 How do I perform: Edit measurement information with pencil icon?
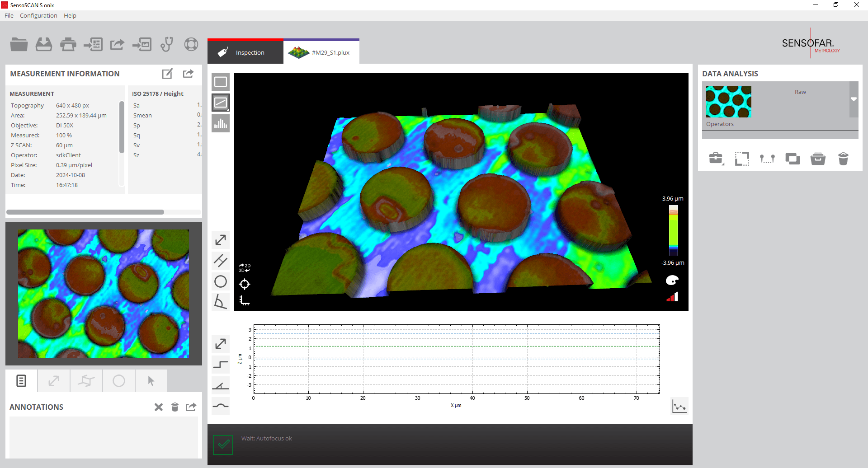167,74
